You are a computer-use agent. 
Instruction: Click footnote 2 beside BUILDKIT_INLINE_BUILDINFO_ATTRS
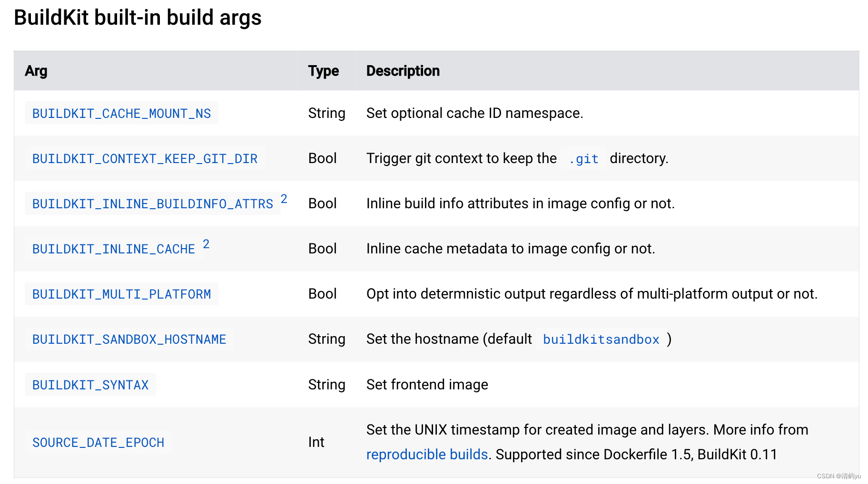[284, 199]
